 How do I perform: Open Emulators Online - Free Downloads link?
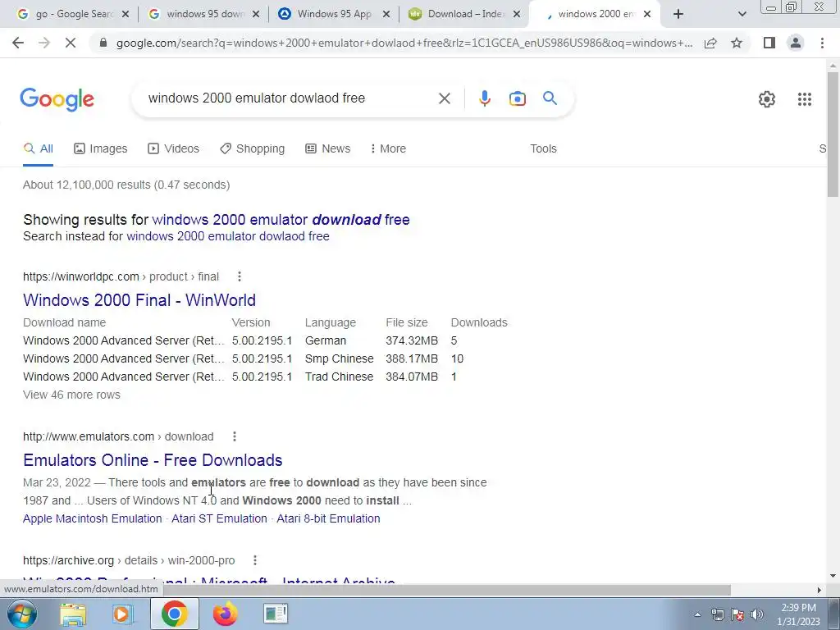tap(153, 460)
